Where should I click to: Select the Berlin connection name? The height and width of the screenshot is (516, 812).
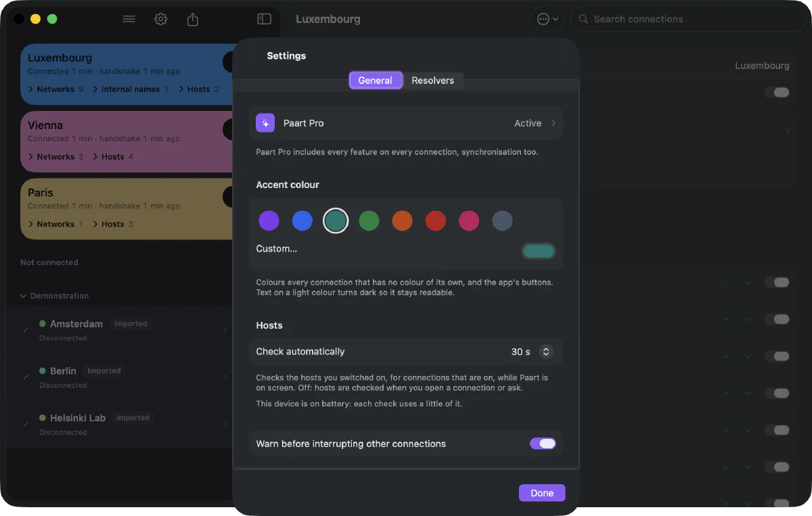click(63, 371)
